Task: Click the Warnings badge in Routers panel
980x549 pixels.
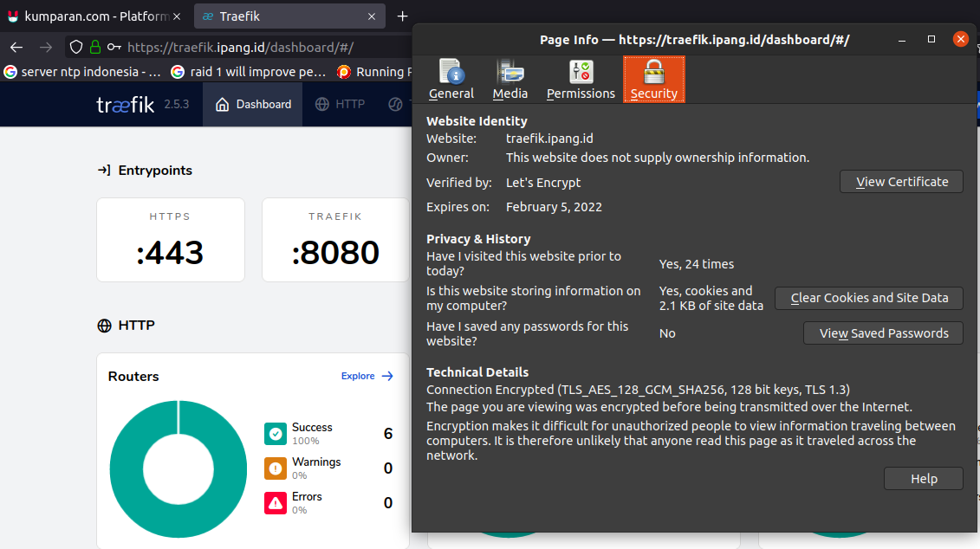Action: (x=275, y=468)
